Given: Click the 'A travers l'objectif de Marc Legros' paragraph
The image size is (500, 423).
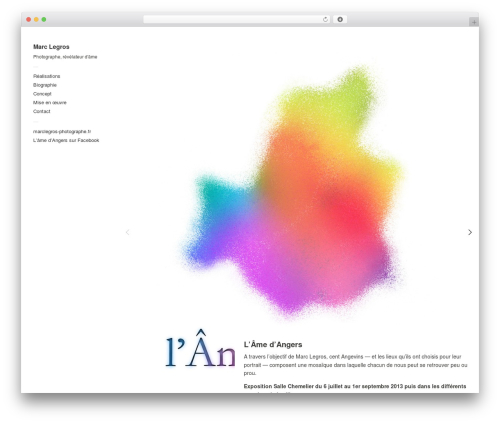Looking at the screenshot, I should click(355, 365).
